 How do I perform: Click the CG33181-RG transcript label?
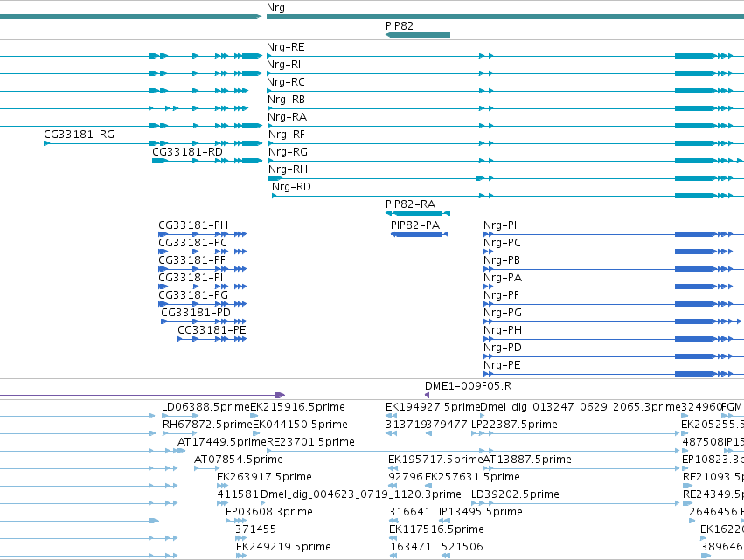80,135
